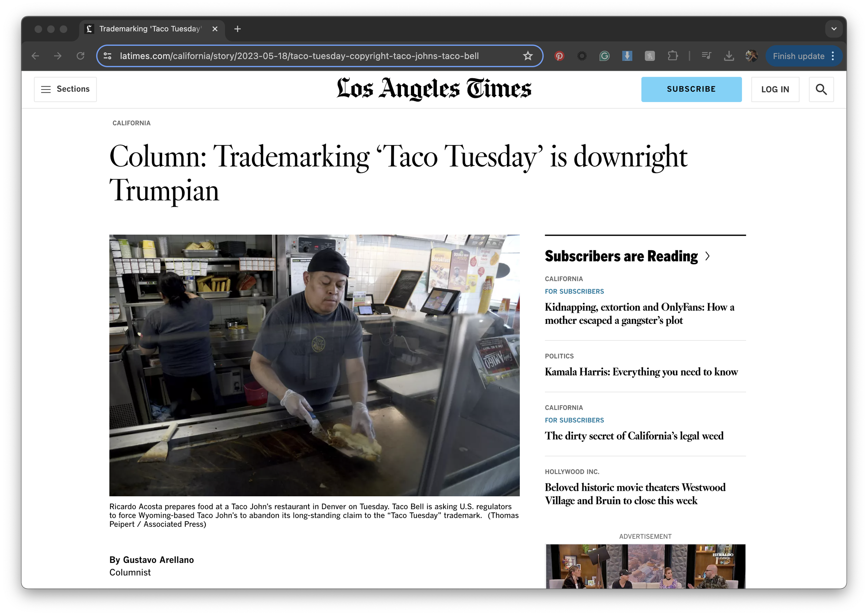Open the LA Times search magnifier
The height and width of the screenshot is (615, 868).
tap(821, 90)
